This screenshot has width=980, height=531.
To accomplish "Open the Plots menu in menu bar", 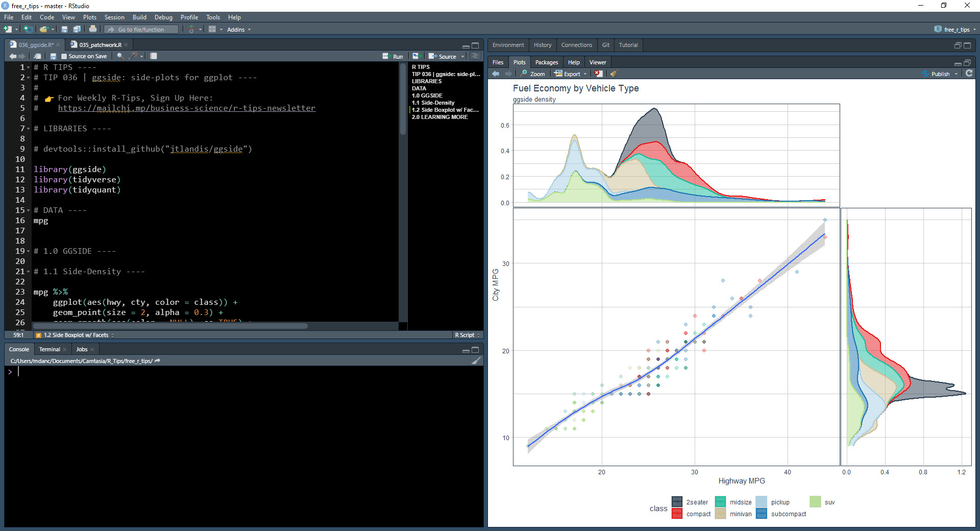I will [90, 17].
